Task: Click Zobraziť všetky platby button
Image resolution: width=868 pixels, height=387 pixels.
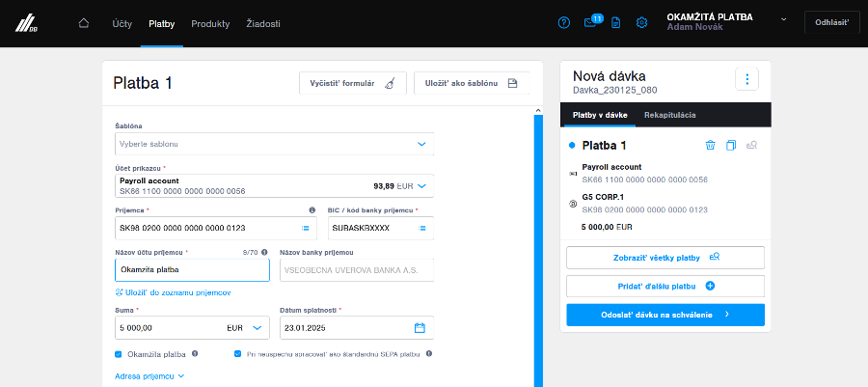Action: click(x=665, y=258)
